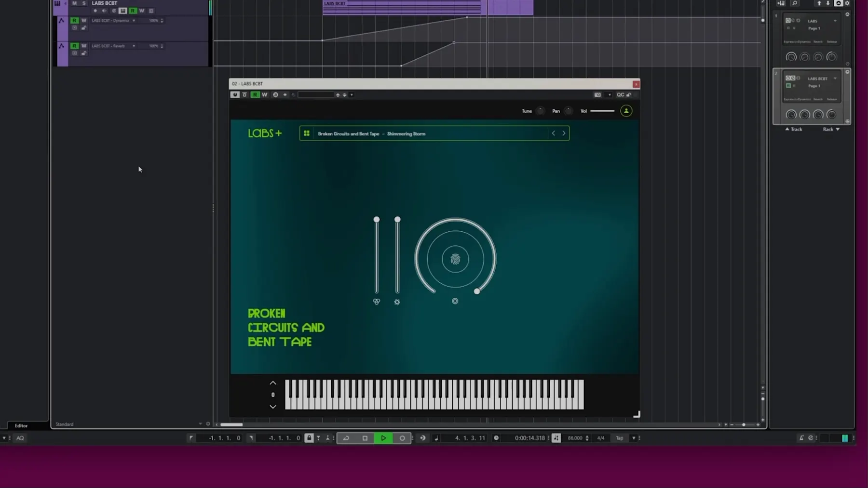Go to the next LABS preset

click(x=564, y=133)
